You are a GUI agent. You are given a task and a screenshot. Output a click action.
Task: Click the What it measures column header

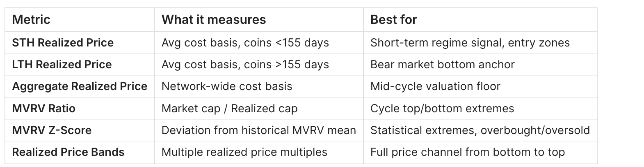click(x=214, y=20)
